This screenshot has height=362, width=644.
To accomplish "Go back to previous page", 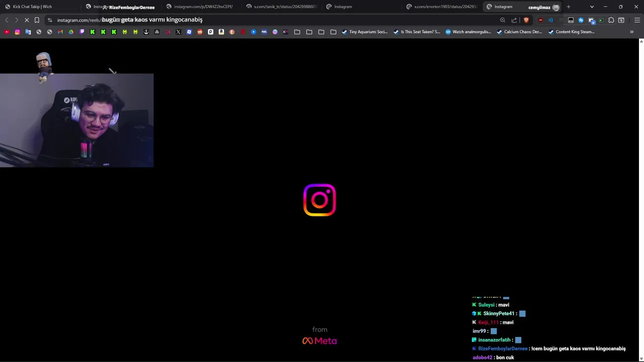I will [x=7, y=20].
